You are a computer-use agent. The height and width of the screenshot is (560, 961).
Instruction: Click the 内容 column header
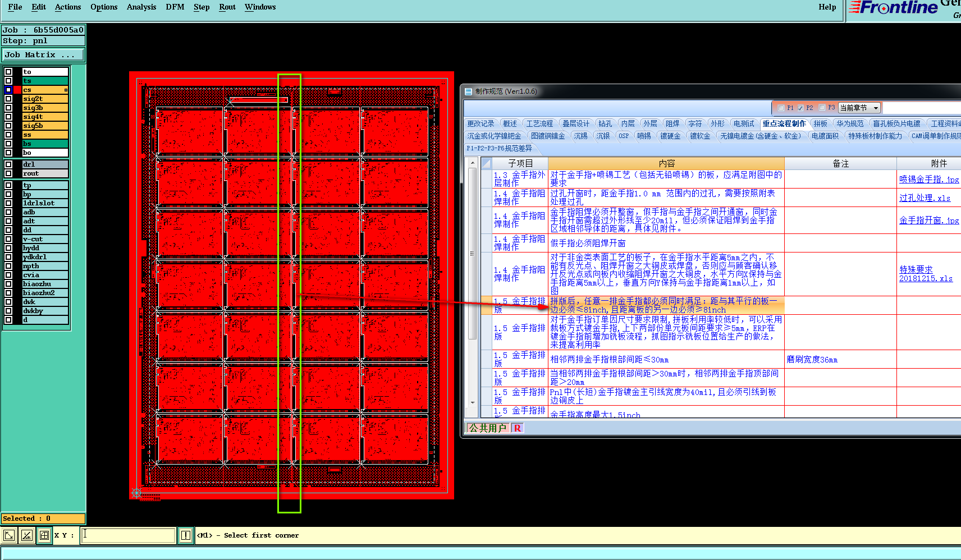point(666,163)
